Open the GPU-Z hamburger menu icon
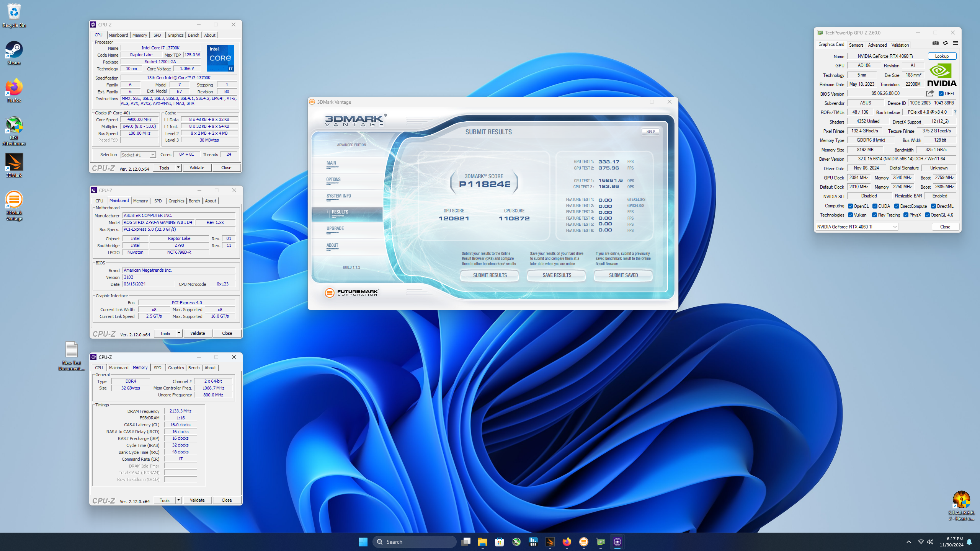Image resolution: width=980 pixels, height=551 pixels. [955, 43]
